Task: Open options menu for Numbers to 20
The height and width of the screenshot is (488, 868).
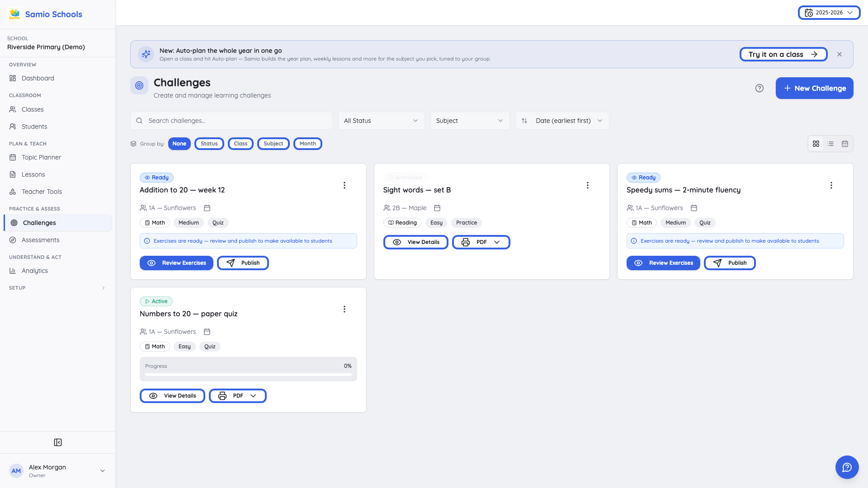Action: [344, 309]
